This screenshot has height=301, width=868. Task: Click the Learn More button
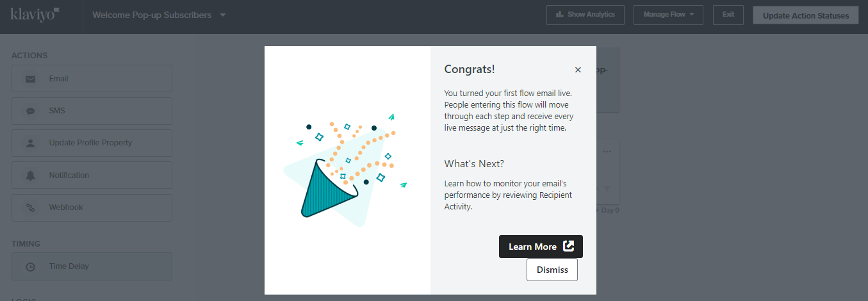click(x=541, y=247)
